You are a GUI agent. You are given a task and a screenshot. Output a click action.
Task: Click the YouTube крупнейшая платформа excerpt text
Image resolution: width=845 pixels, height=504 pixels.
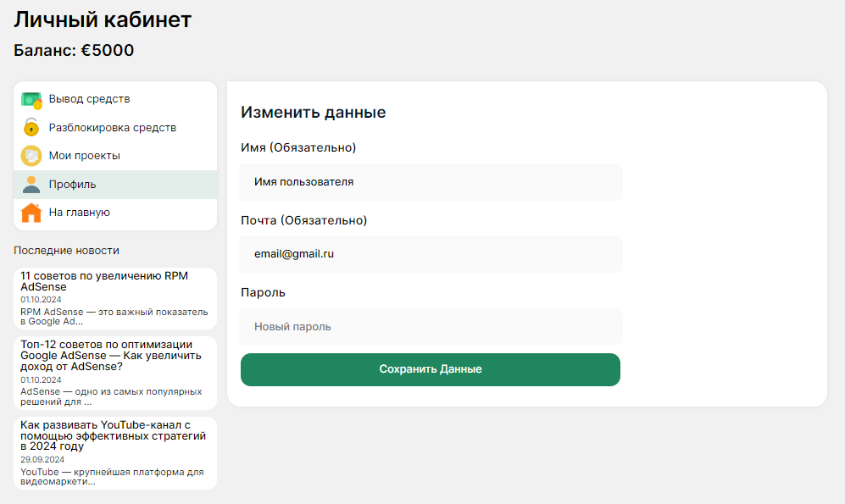click(x=112, y=477)
